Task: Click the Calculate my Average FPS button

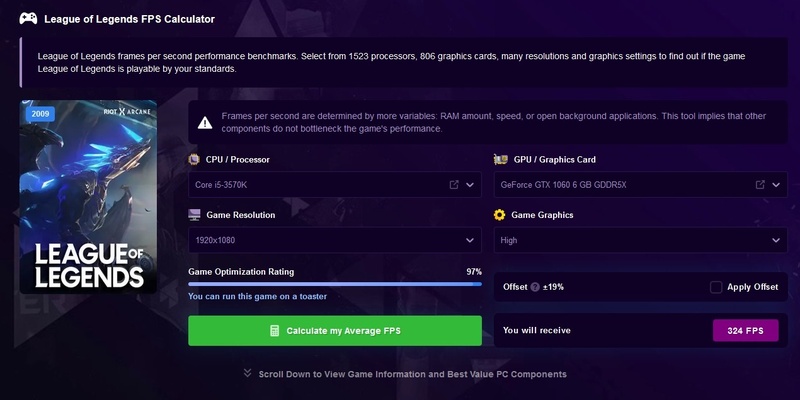Action: [335, 330]
